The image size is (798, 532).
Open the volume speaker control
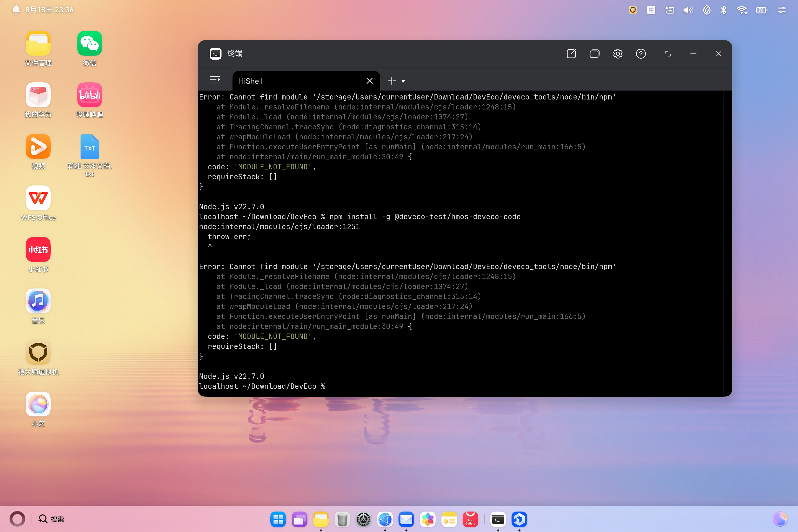point(688,10)
